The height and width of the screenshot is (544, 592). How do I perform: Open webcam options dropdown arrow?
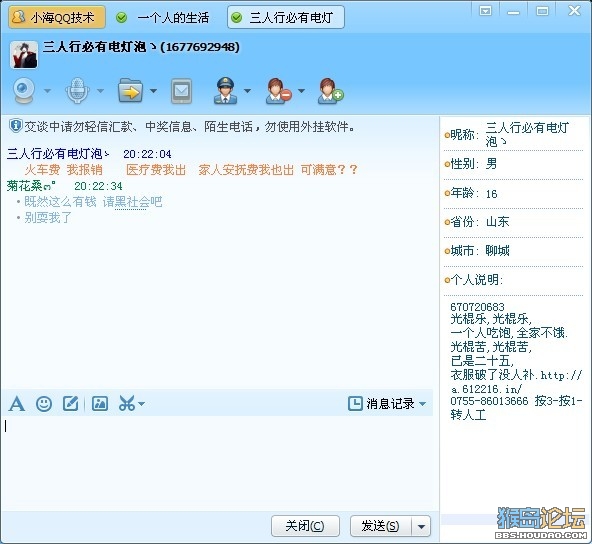(x=48, y=91)
